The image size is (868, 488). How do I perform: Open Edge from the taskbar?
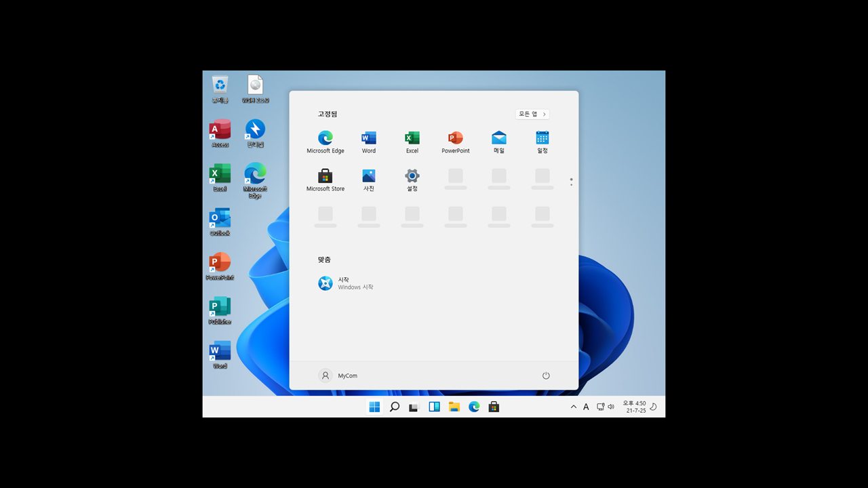click(x=474, y=407)
